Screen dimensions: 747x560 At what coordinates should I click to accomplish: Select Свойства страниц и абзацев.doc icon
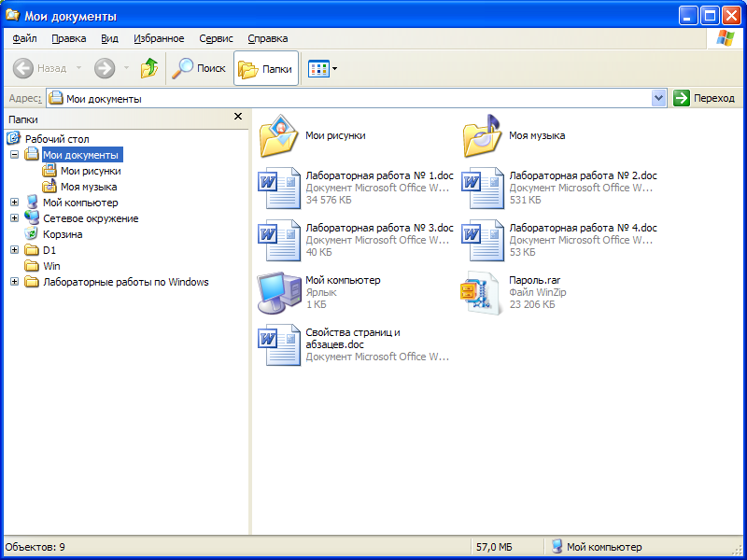[279, 345]
